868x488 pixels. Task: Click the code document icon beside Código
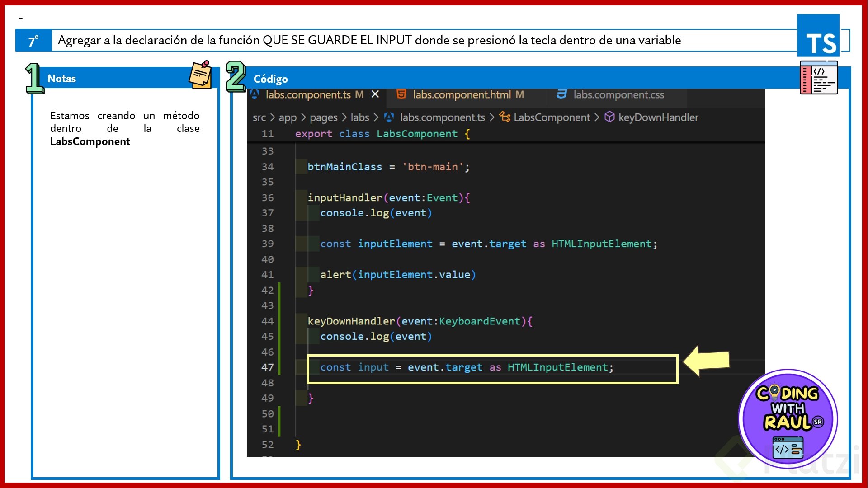pyautogui.click(x=818, y=78)
